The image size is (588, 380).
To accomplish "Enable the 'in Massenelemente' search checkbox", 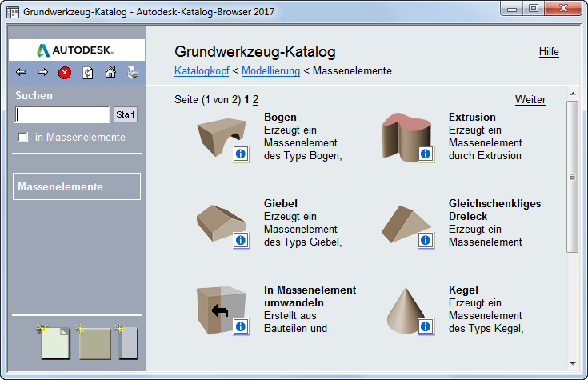I will point(23,138).
